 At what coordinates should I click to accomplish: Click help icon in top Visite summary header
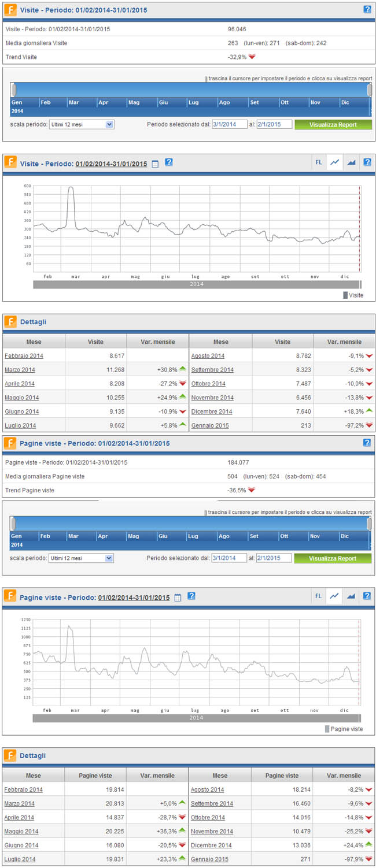pos(367,9)
